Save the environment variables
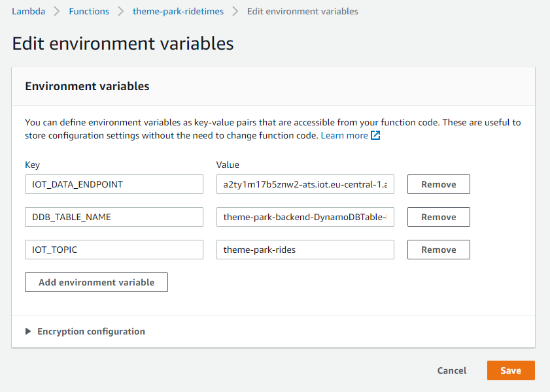 [x=511, y=370]
